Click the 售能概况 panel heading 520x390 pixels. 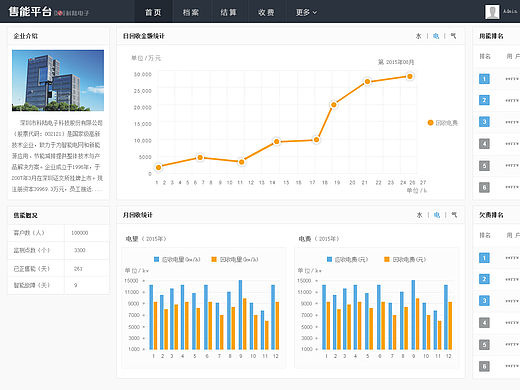click(x=26, y=215)
